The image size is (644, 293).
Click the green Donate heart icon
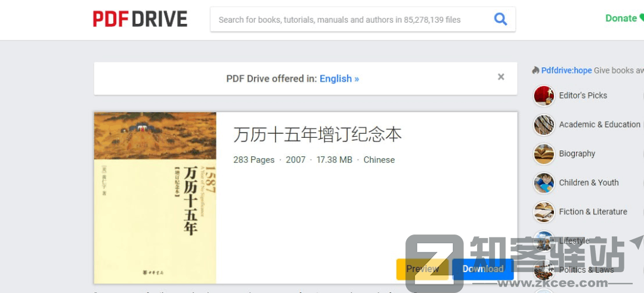coord(642,18)
